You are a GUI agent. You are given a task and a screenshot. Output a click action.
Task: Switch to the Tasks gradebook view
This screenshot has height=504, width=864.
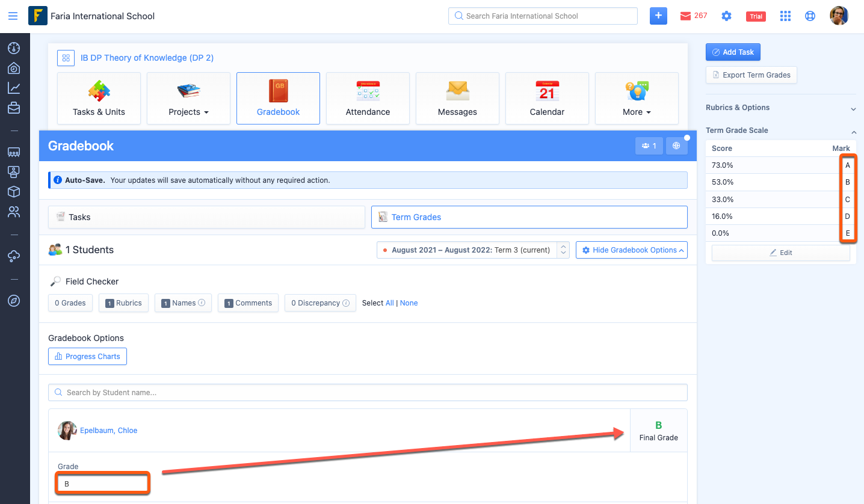206,217
